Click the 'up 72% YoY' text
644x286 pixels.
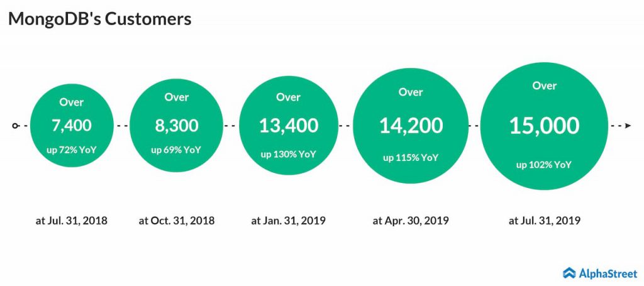(x=72, y=150)
